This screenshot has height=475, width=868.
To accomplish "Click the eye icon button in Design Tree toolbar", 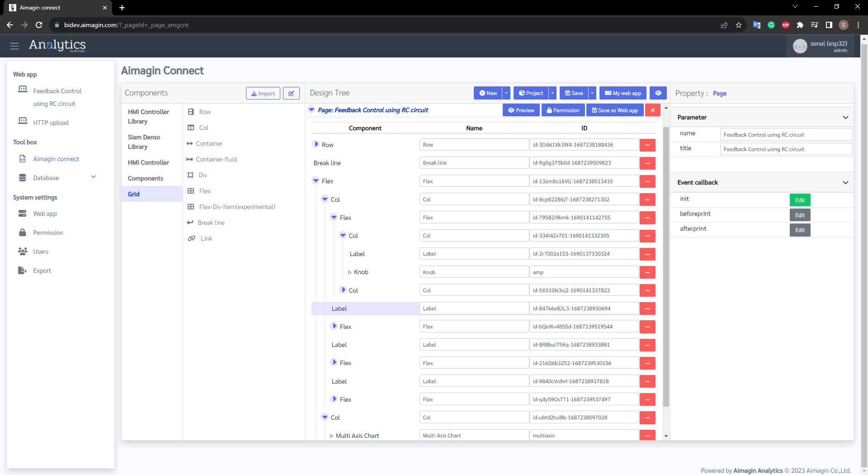I will [x=658, y=93].
